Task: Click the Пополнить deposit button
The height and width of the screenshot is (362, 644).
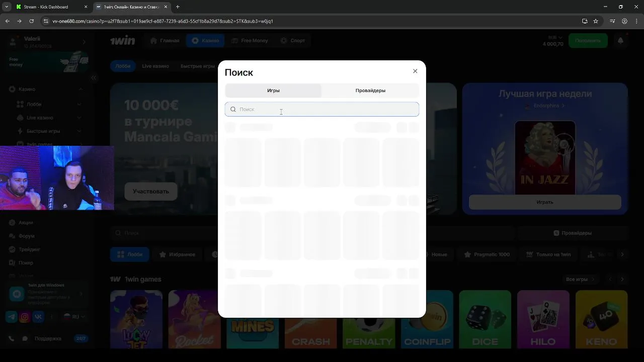Action: (588, 40)
